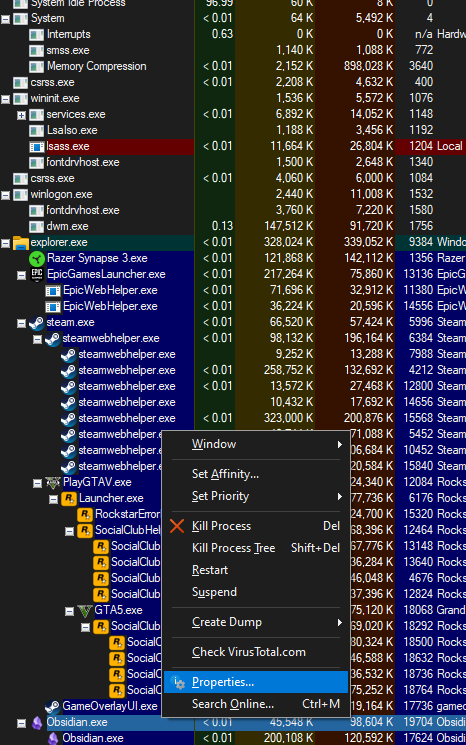This screenshot has height=745, width=466.
Task: Click the dwm.exe process icon
Action: coord(37,227)
